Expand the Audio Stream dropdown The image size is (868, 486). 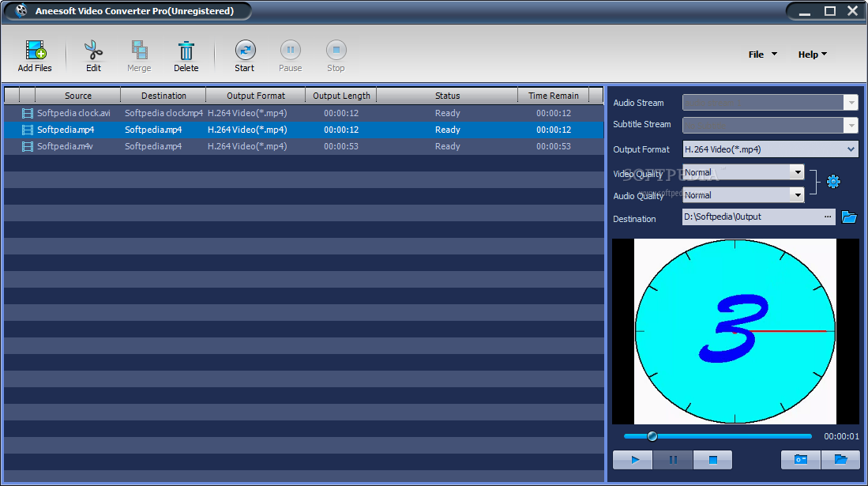pos(851,103)
